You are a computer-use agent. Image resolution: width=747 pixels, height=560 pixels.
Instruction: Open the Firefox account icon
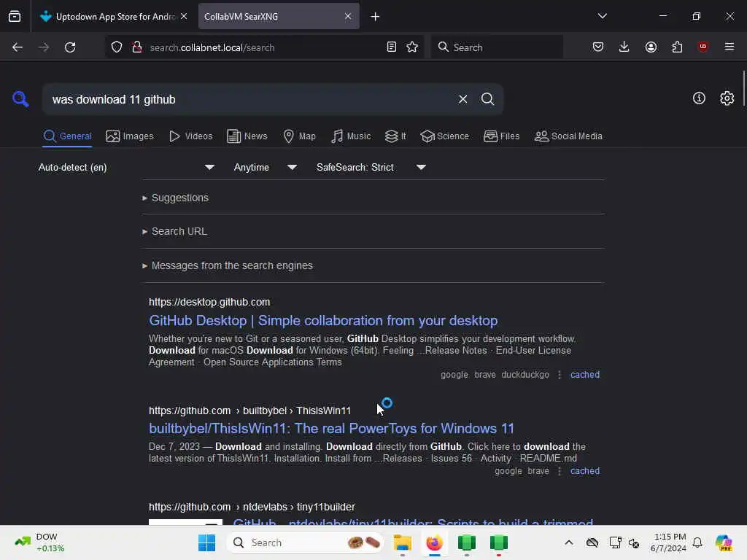651,47
